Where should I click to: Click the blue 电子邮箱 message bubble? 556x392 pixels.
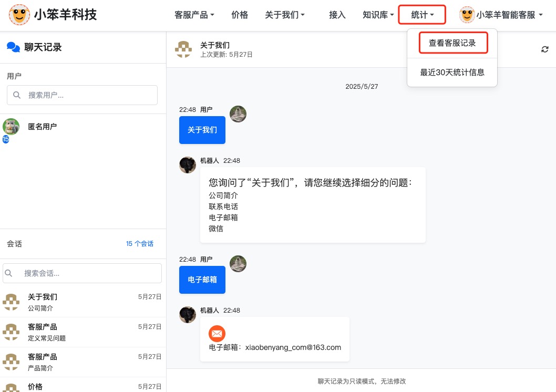[x=202, y=280]
